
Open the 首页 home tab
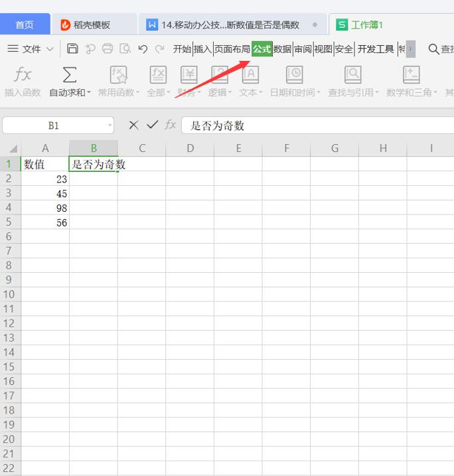tap(25, 25)
